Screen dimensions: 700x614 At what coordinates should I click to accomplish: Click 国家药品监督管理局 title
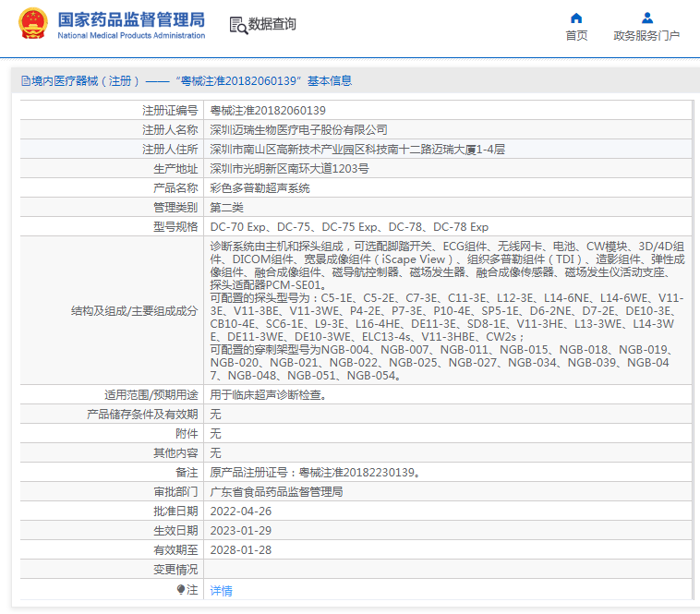pos(131,19)
